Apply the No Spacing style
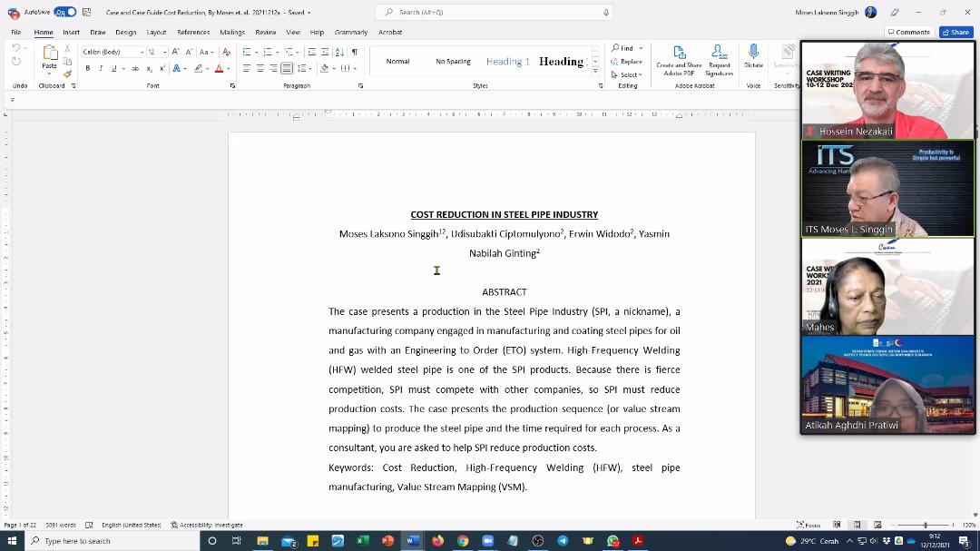 453,62
